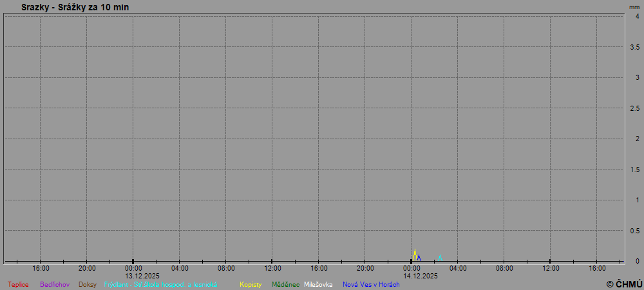Click the white Milešovka legend label

tap(318, 284)
